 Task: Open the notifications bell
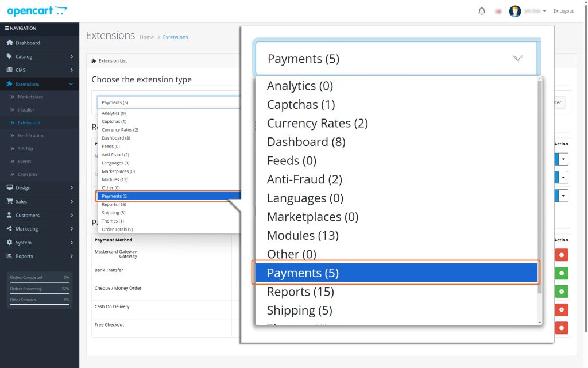(482, 11)
